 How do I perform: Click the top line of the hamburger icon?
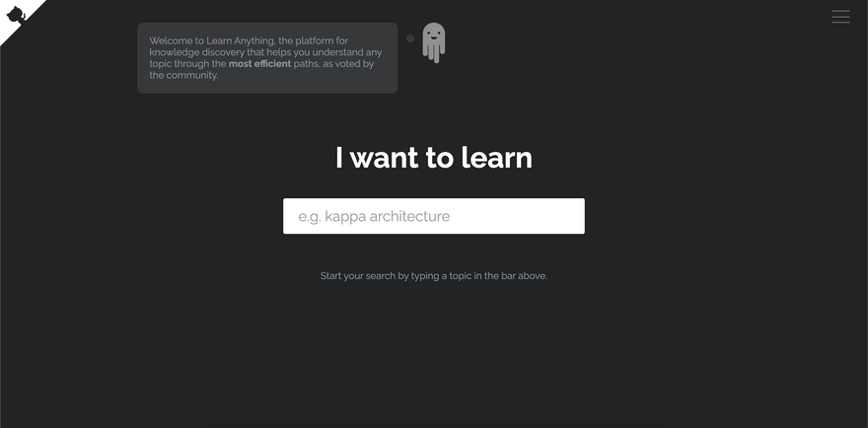[840, 11]
